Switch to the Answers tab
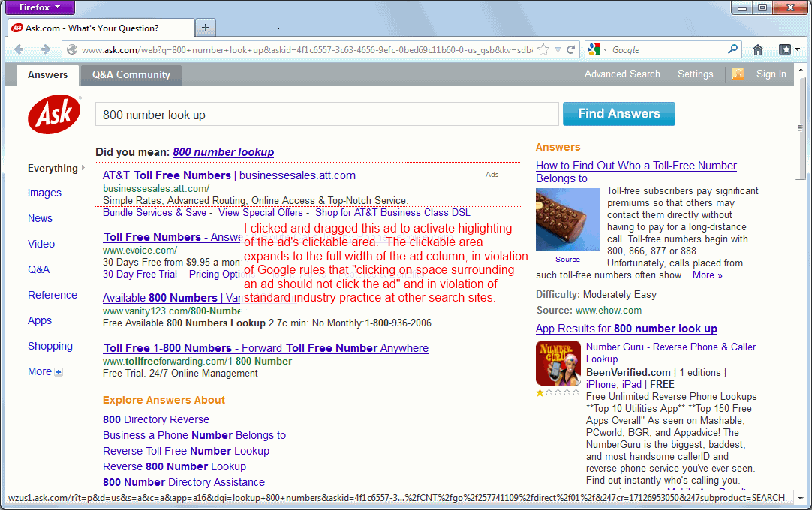Viewport: 812px width, 510px height. point(47,74)
